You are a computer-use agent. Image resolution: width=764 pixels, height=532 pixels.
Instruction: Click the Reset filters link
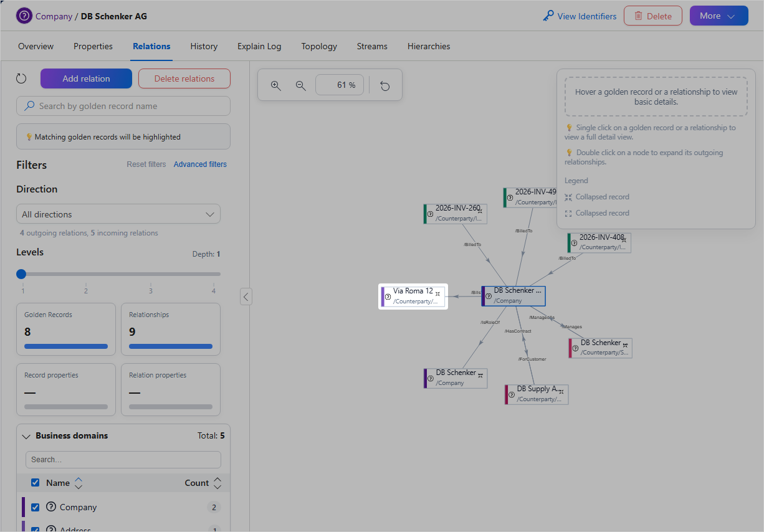[x=146, y=164]
